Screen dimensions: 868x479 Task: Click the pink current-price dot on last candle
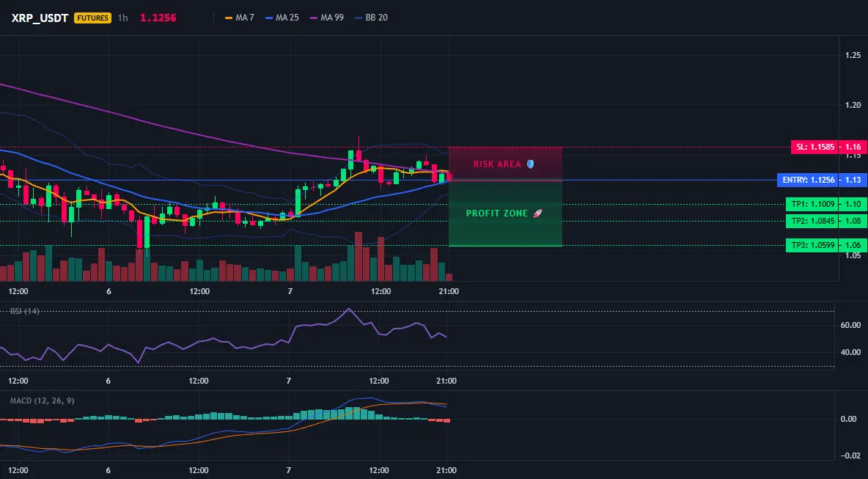[x=449, y=178]
